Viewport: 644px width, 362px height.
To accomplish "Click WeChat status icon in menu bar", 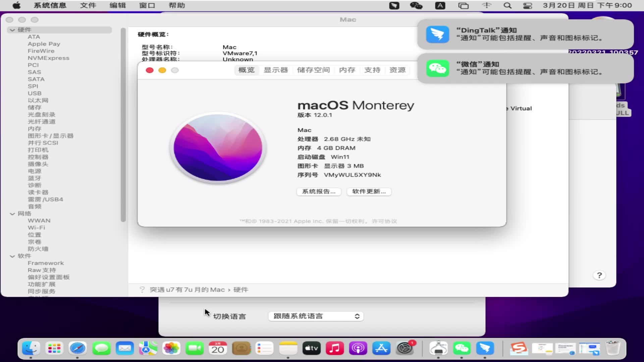I will 416,5.
